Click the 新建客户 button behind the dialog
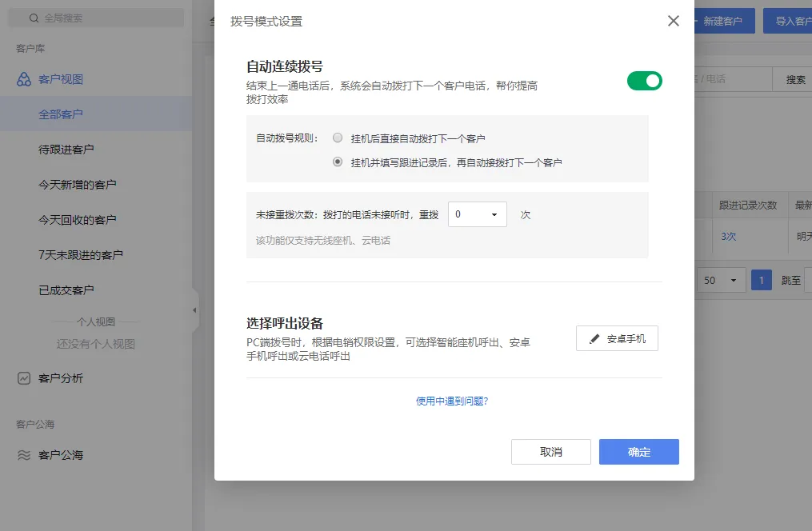The height and width of the screenshot is (531, 812). pyautogui.click(x=724, y=22)
